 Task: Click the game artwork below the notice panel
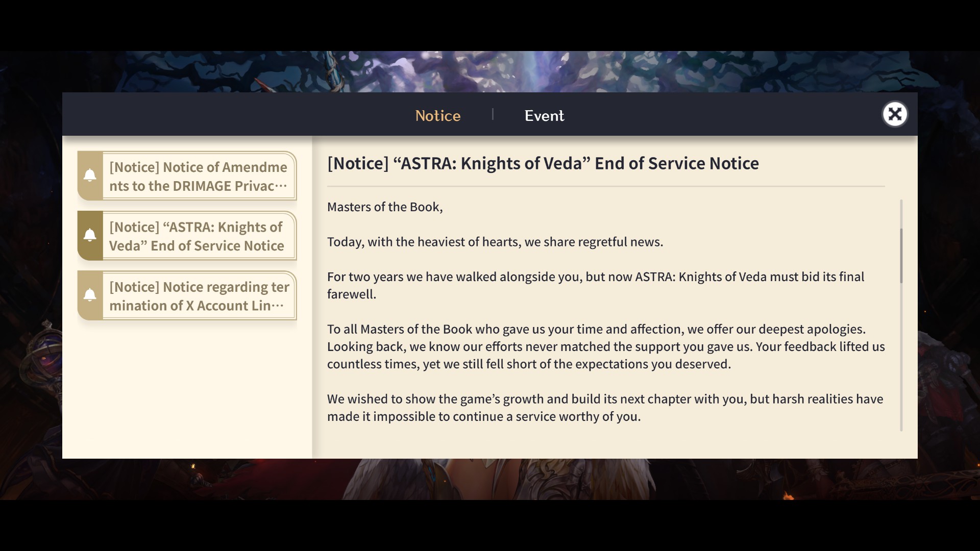(490, 480)
